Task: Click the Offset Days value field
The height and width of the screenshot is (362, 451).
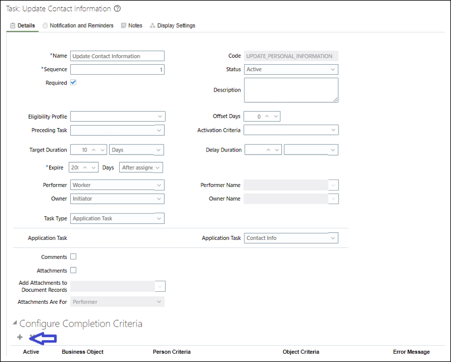Action: [x=254, y=116]
